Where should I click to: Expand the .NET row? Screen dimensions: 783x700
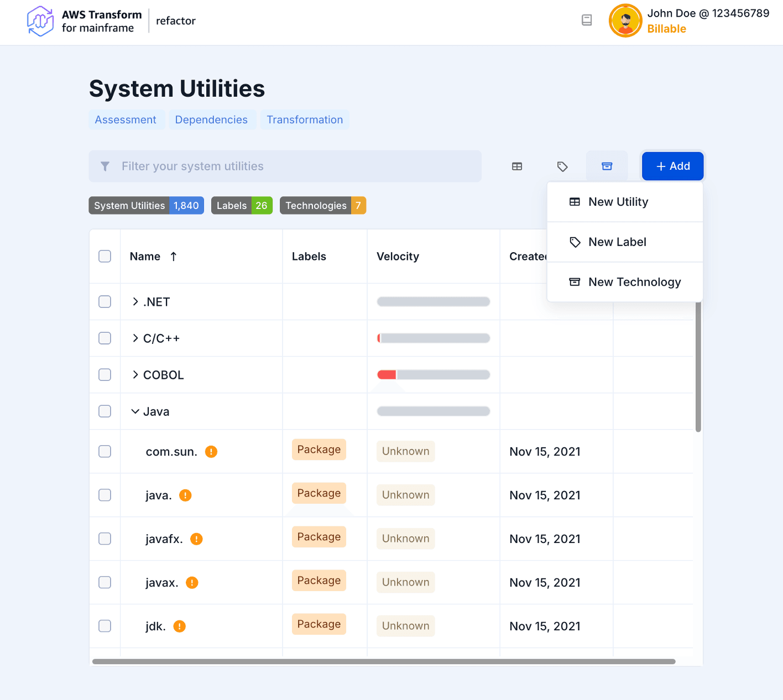pyautogui.click(x=135, y=301)
